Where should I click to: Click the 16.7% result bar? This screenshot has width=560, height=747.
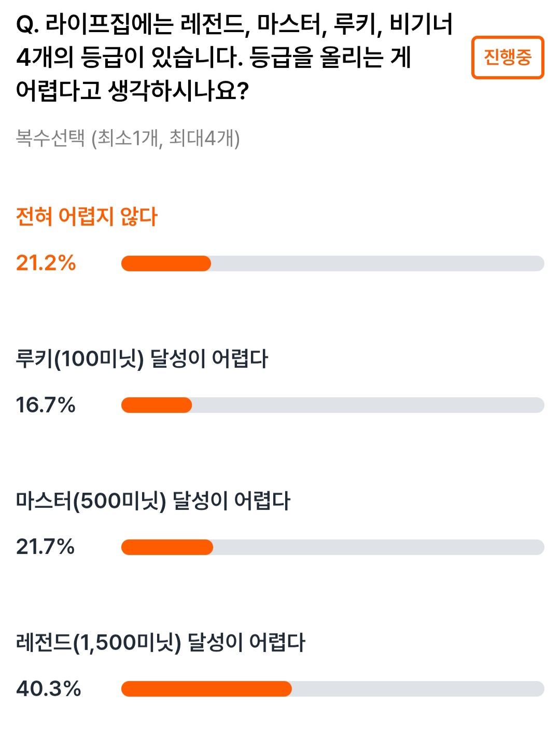[x=333, y=405]
